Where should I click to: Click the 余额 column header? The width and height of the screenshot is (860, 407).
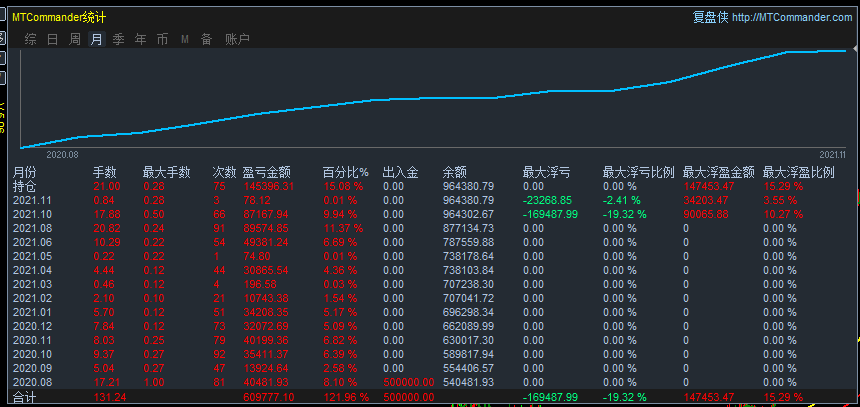coord(454,172)
